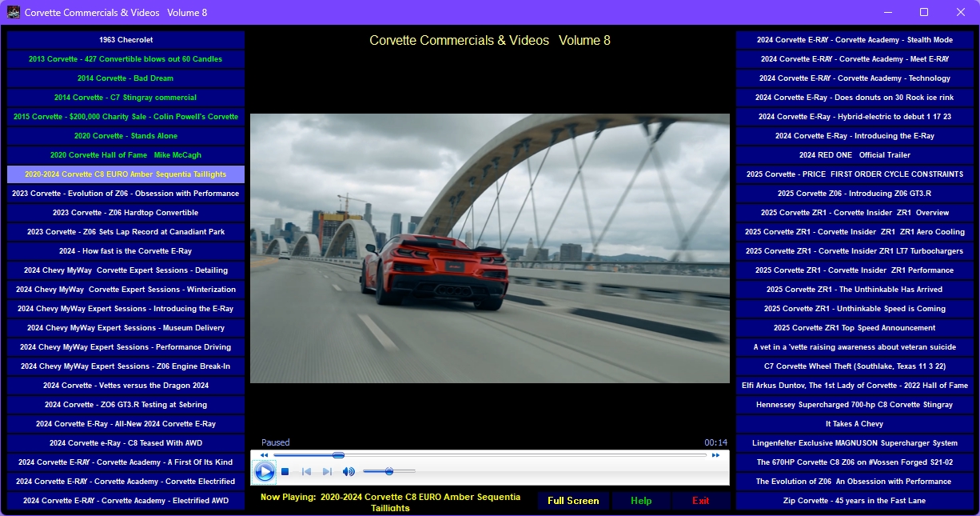Click the Next track icon
Screen dimensions: 980x516
point(327,472)
